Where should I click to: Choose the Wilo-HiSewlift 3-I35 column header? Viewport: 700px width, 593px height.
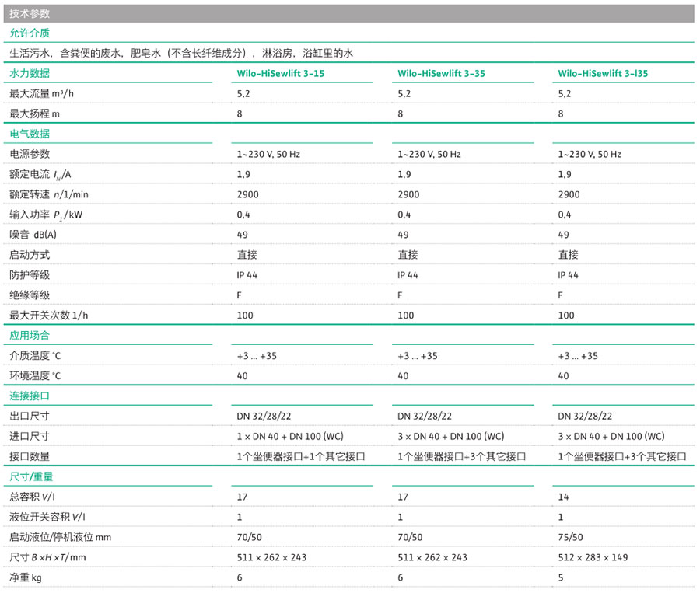[x=603, y=74]
